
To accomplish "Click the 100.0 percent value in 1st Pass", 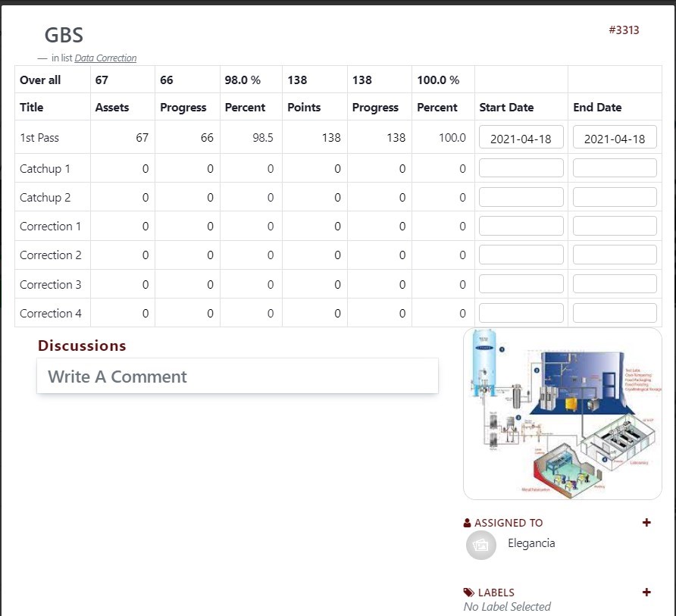I will point(452,137).
